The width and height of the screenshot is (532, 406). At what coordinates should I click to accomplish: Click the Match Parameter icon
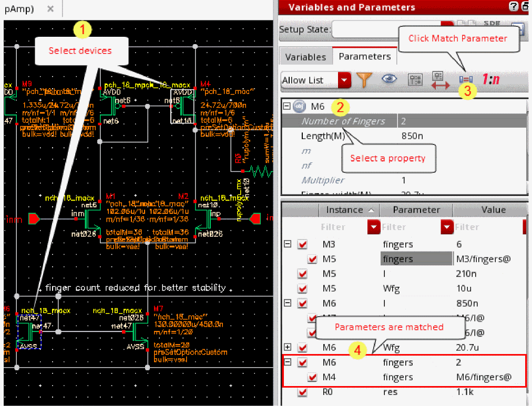coord(466,80)
